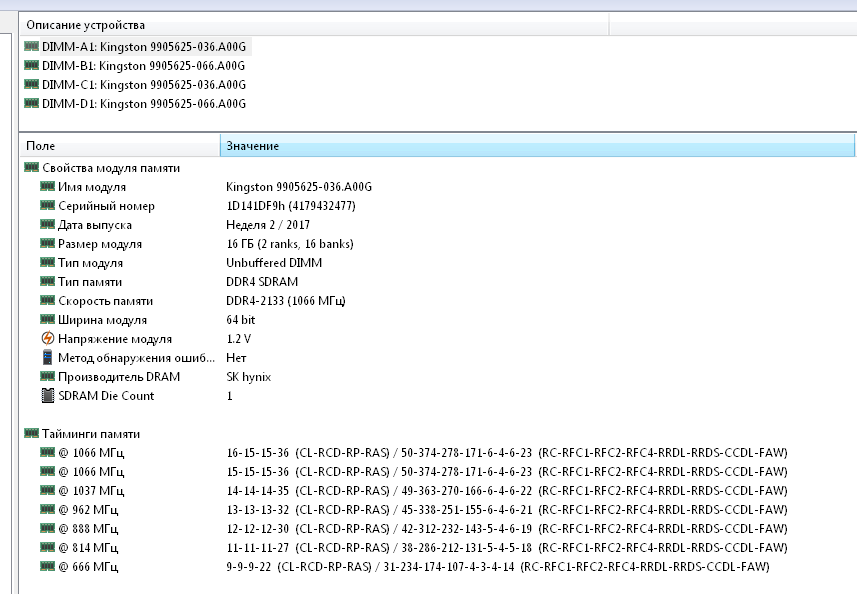Click value '16 ГБ (2 ranks, 16 banks)'
857x594 pixels.
click(x=290, y=244)
